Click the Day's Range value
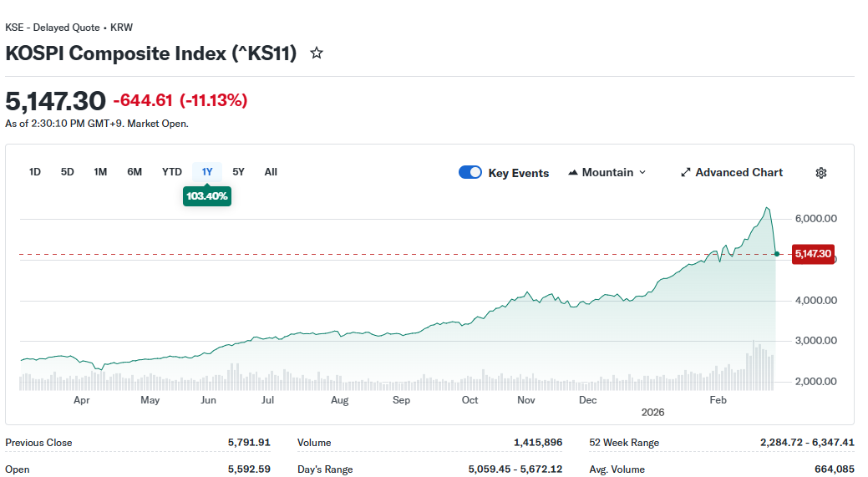The width and height of the screenshot is (868, 477). [515, 469]
